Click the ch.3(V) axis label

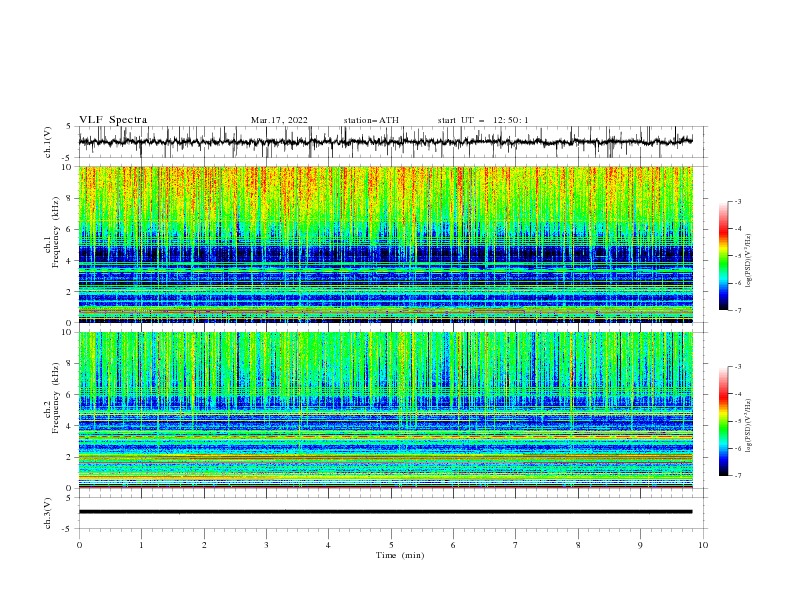pos(47,513)
